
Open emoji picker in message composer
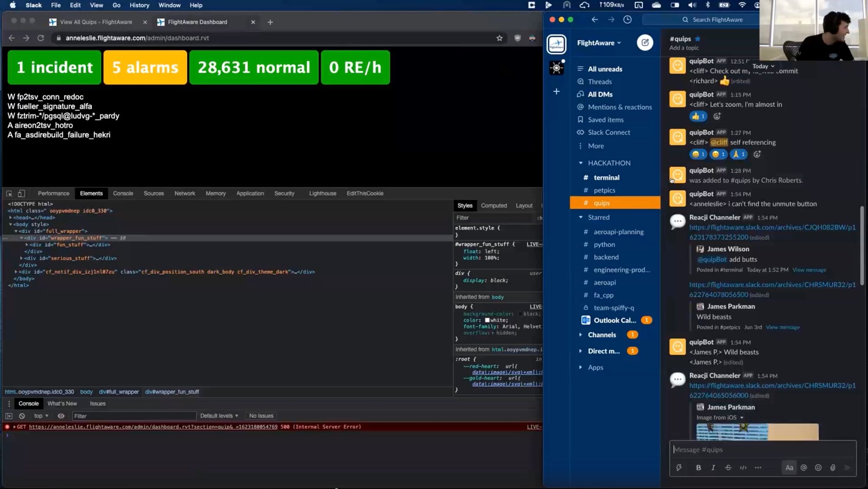[818, 467]
